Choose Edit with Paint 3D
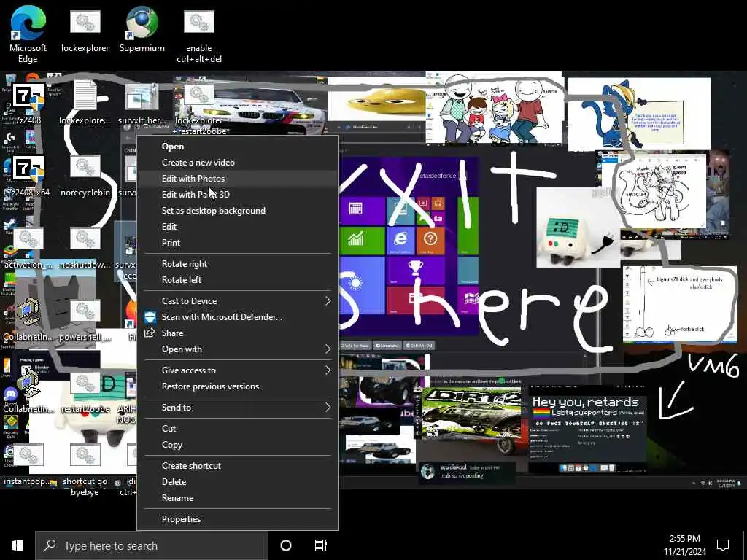 [237, 194]
